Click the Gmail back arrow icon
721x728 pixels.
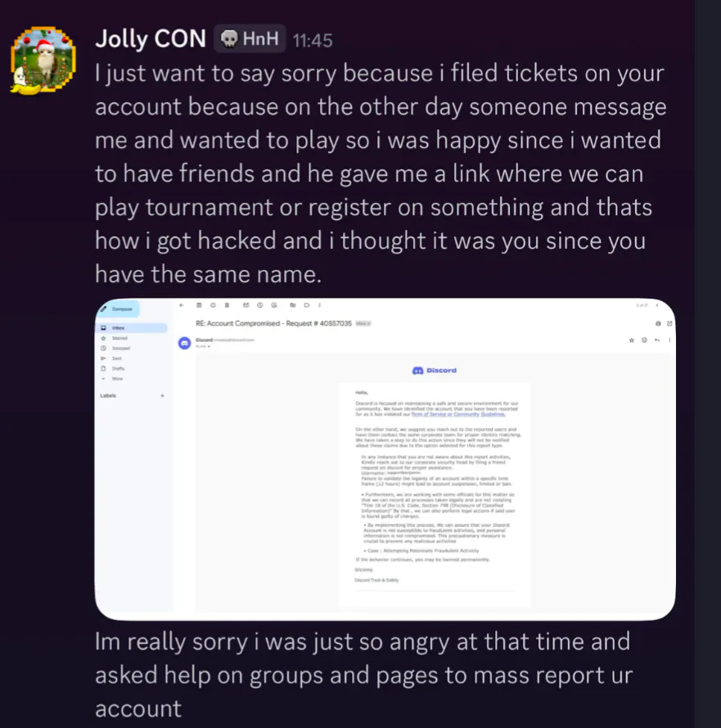coord(182,305)
